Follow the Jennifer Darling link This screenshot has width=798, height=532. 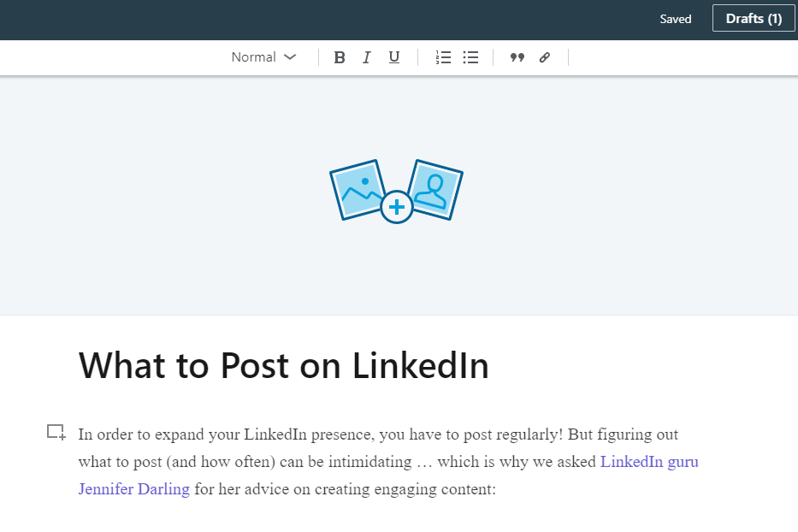[x=133, y=488]
